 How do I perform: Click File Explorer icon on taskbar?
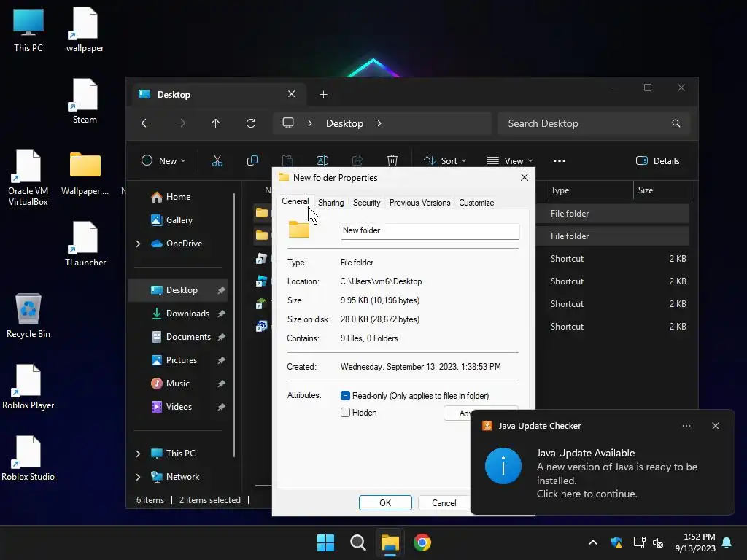(x=390, y=542)
